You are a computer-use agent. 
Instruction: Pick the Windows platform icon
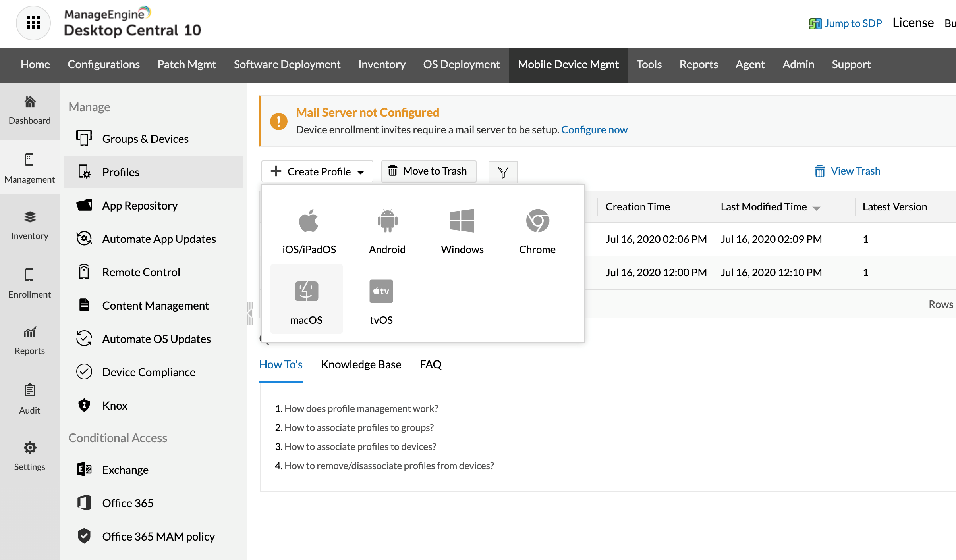(462, 221)
